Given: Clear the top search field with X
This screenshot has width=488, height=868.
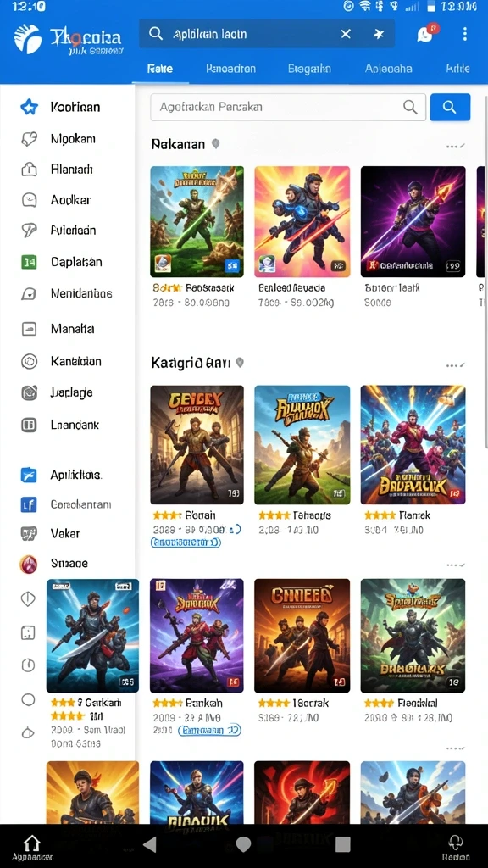Looking at the screenshot, I should click(346, 34).
